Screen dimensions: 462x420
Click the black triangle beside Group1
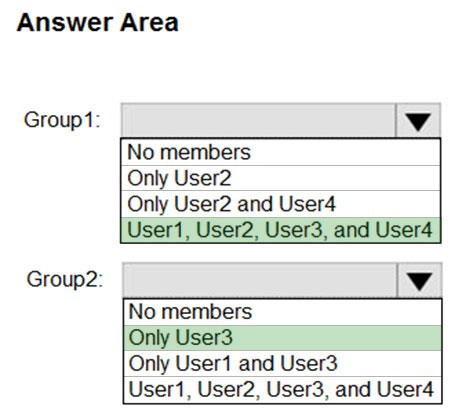[x=418, y=121]
